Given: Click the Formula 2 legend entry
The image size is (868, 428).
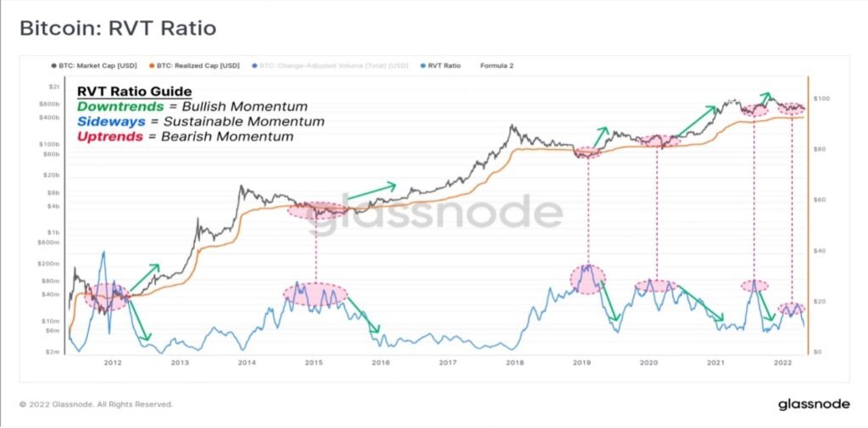Looking at the screenshot, I should click(x=497, y=65).
